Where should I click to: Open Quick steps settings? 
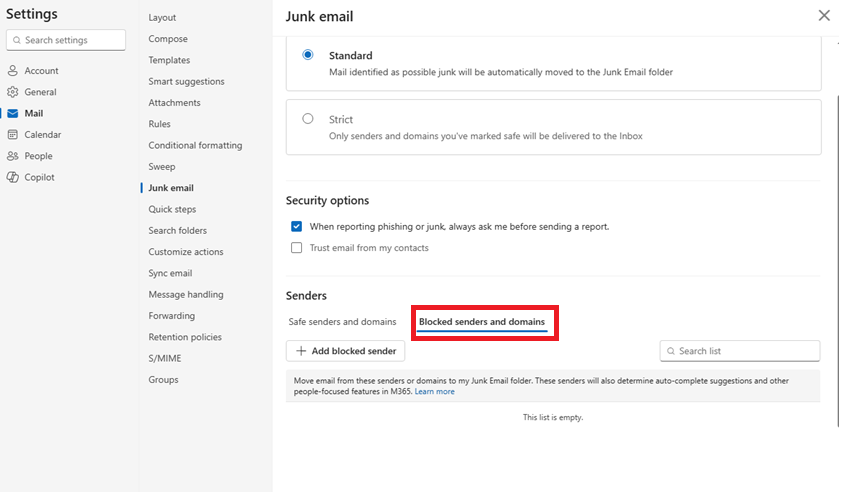click(x=172, y=209)
